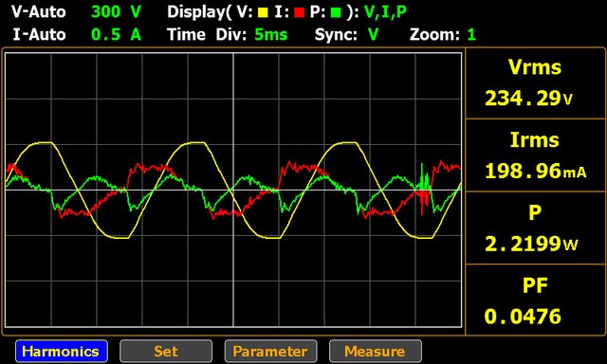The image size is (607, 364).
Task: Select the P 2.2199W readout panel
Action: tap(535, 227)
